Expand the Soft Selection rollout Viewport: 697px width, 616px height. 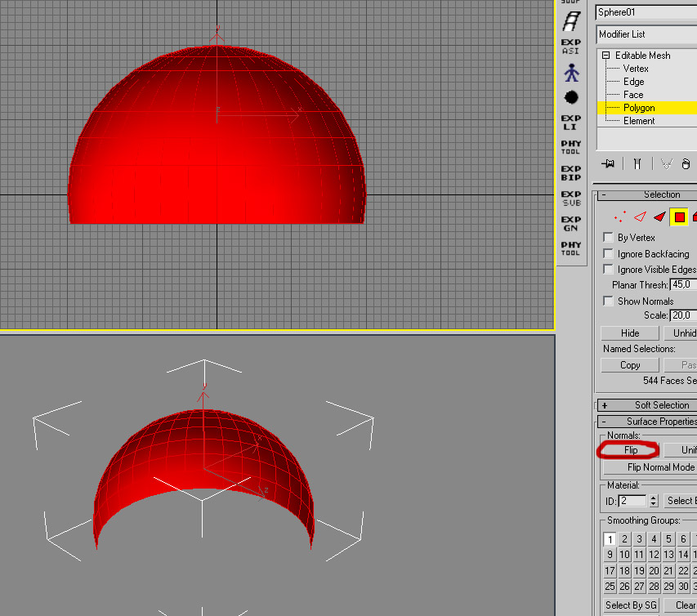[647, 405]
